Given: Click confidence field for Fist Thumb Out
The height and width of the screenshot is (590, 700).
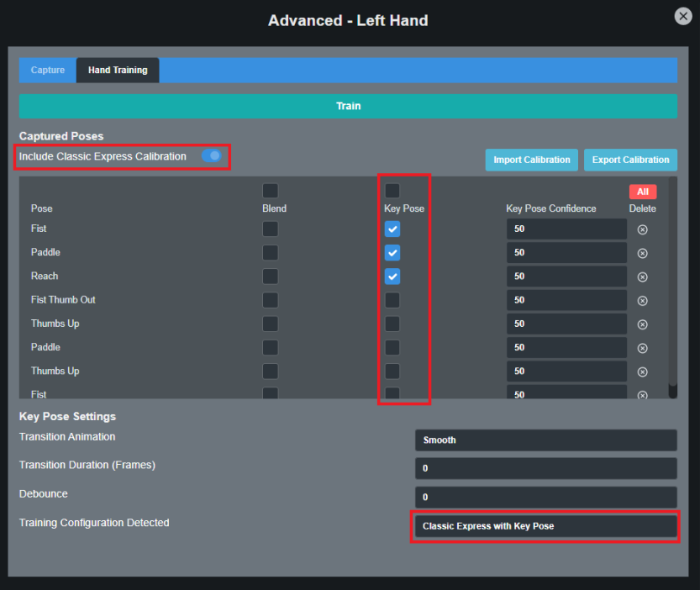Looking at the screenshot, I should click(x=566, y=300).
